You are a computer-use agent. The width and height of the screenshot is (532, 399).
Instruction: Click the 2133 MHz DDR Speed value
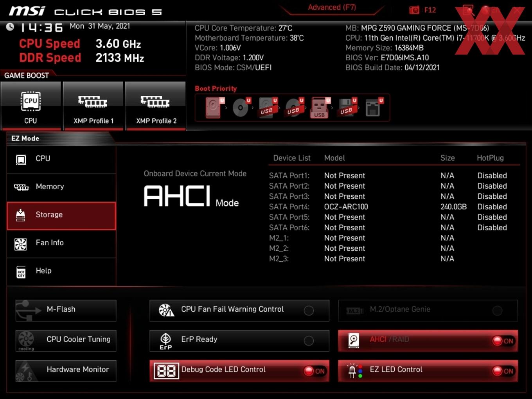pyautogui.click(x=120, y=58)
